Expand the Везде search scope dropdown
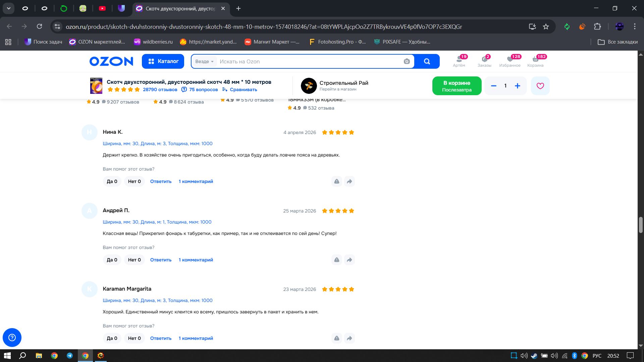 pos(204,61)
